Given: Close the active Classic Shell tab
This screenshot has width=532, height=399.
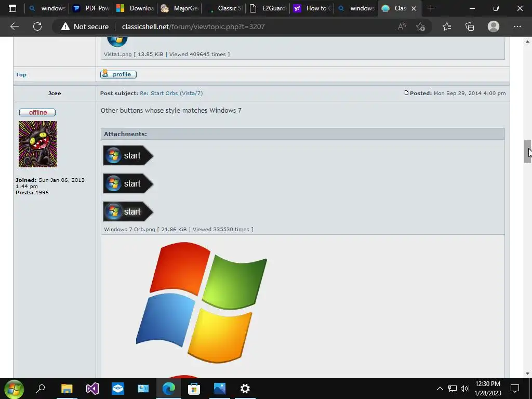Looking at the screenshot, I should coord(414,8).
